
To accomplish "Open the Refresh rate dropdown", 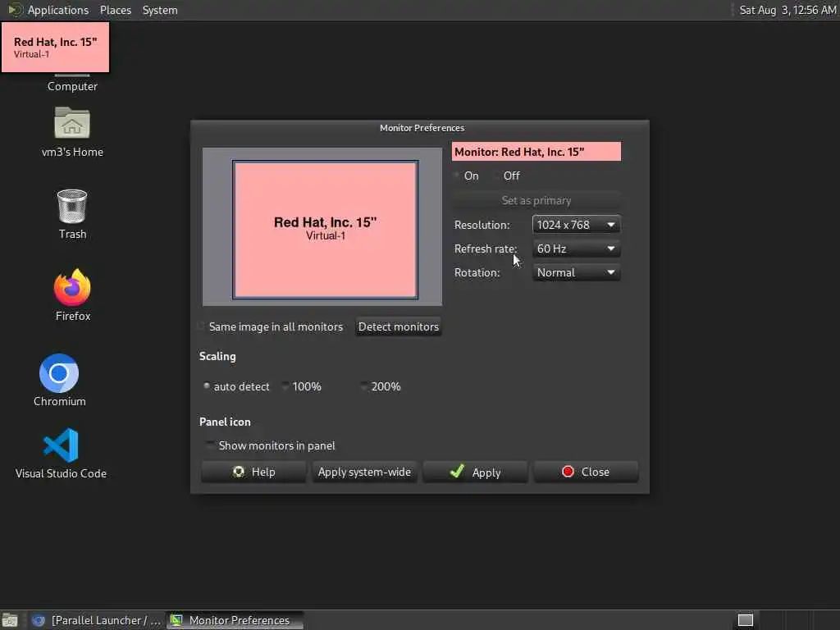I will tap(577, 249).
